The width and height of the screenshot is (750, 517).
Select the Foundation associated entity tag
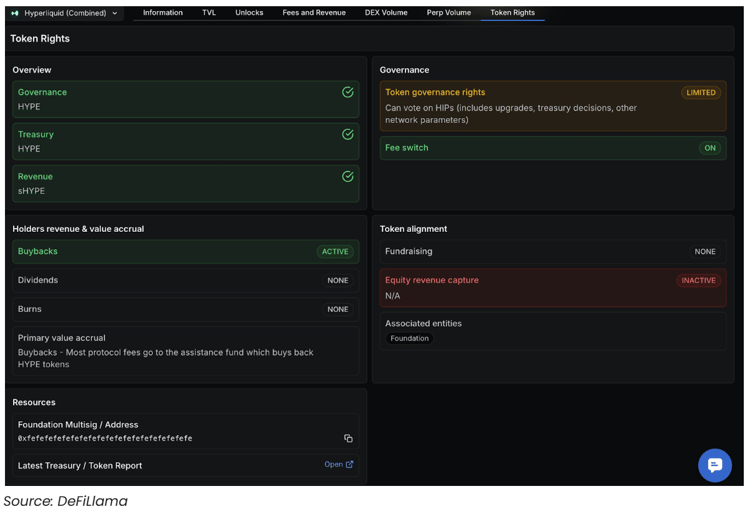click(409, 338)
